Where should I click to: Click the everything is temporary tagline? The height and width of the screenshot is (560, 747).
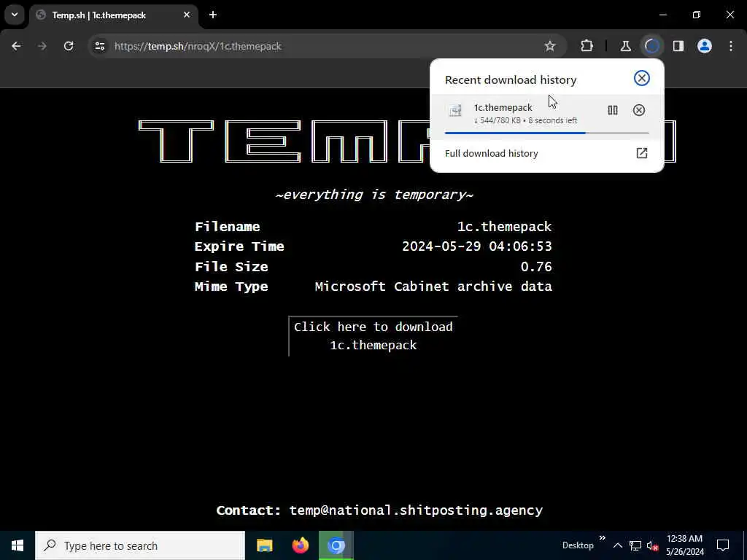tap(374, 195)
